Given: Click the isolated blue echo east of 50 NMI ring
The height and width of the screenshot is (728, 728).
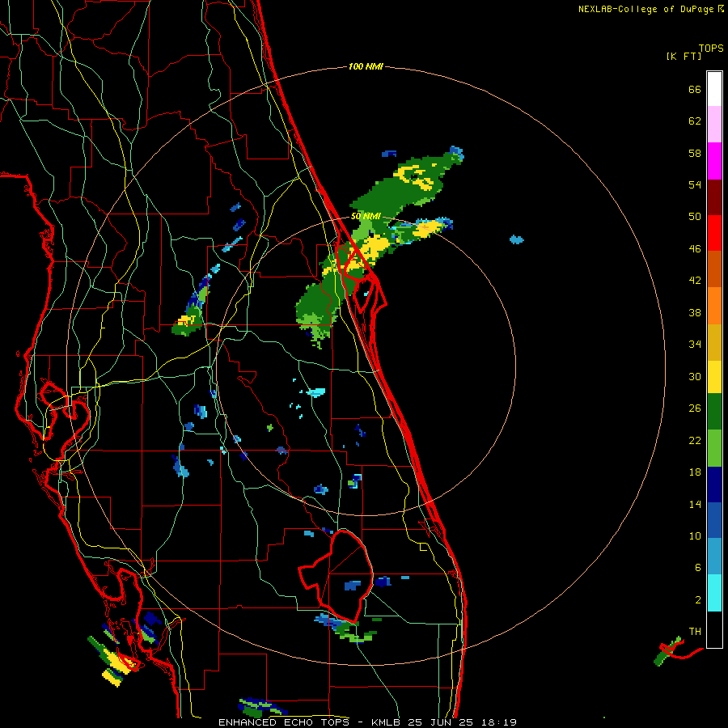Looking at the screenshot, I should pyautogui.click(x=516, y=239).
